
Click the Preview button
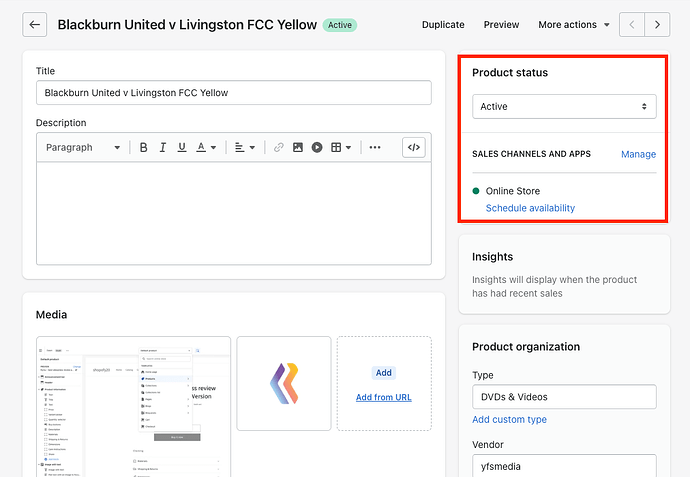coord(501,25)
